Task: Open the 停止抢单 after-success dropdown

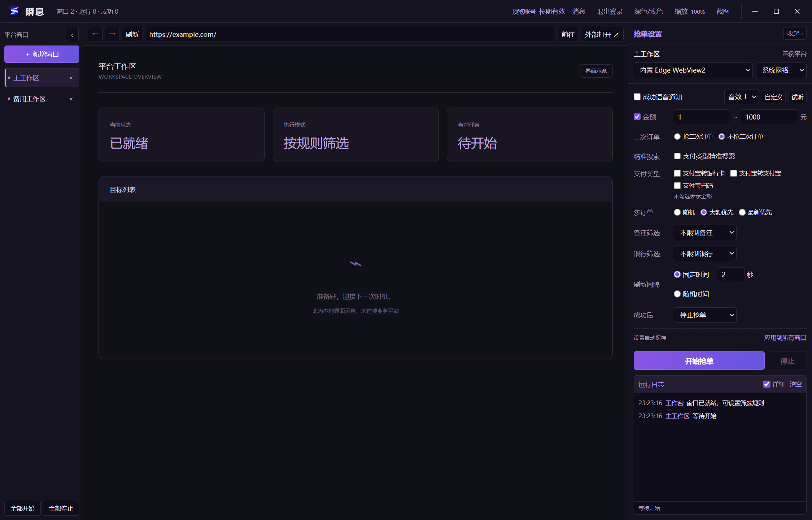Action: tap(705, 315)
